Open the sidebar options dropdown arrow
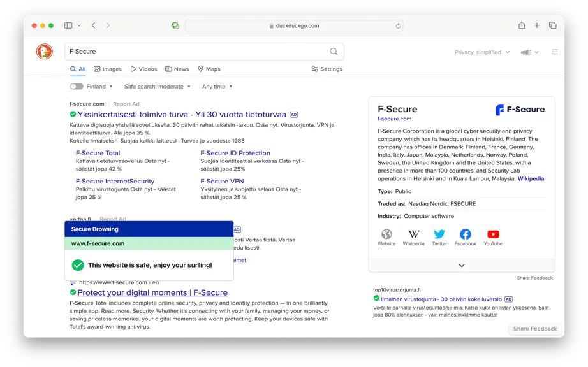This screenshot has width=588, height=367. click(79, 25)
